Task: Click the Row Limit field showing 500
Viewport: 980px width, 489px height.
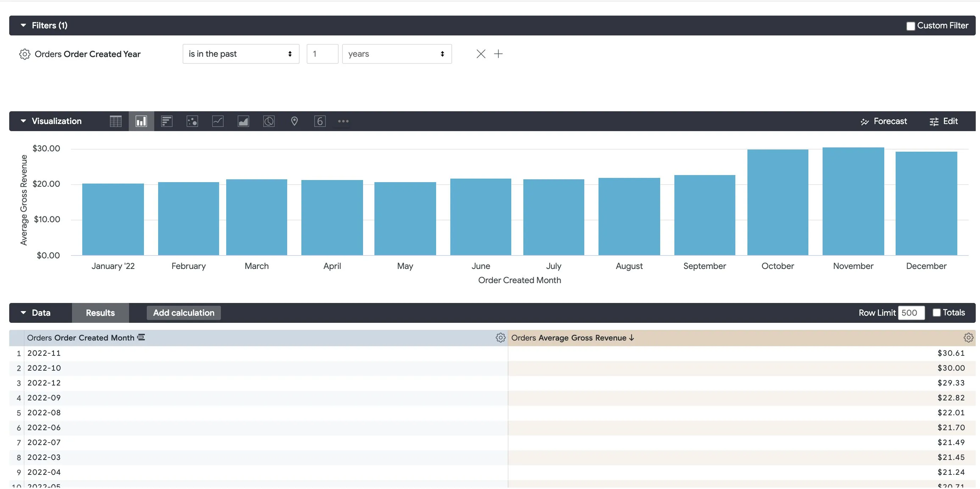Action: [911, 313]
